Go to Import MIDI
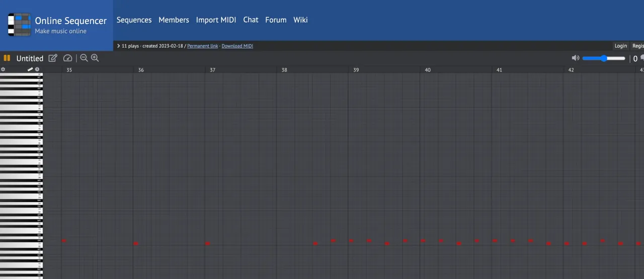This screenshot has height=279, width=644. (216, 20)
